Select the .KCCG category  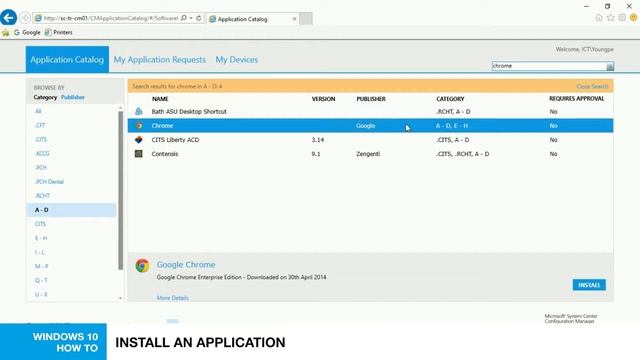(x=42, y=153)
